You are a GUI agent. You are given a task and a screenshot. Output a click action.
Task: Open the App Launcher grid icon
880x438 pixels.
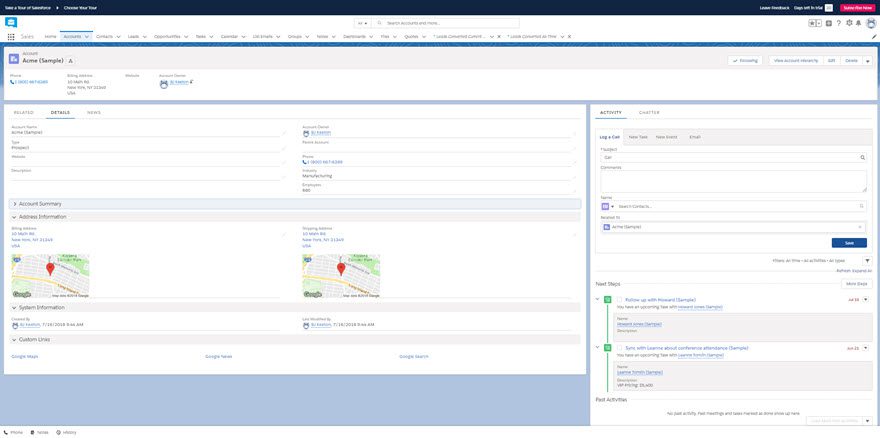click(x=11, y=36)
